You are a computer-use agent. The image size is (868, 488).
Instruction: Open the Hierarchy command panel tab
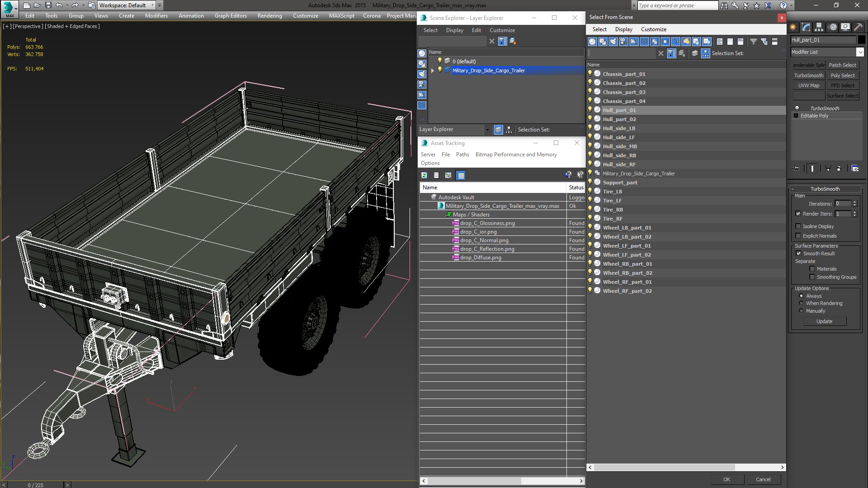(819, 27)
